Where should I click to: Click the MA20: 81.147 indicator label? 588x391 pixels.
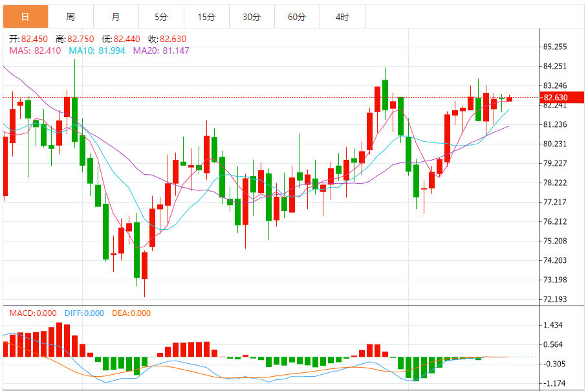click(161, 50)
